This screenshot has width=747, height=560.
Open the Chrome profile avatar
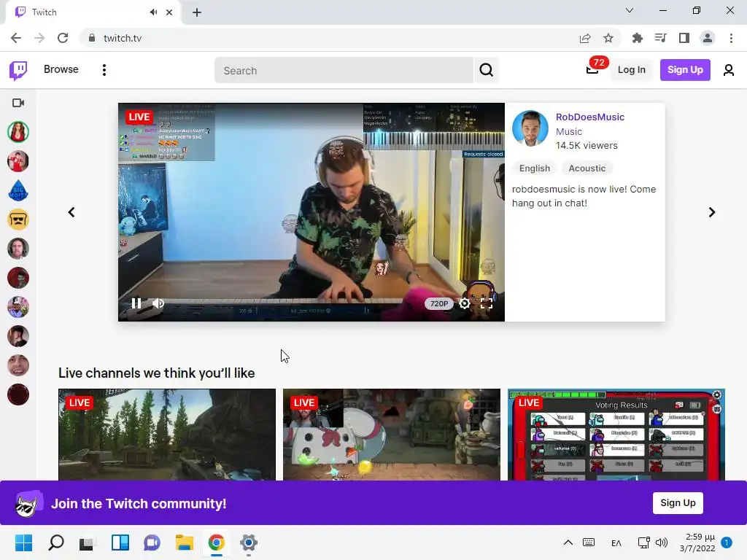coord(708,38)
